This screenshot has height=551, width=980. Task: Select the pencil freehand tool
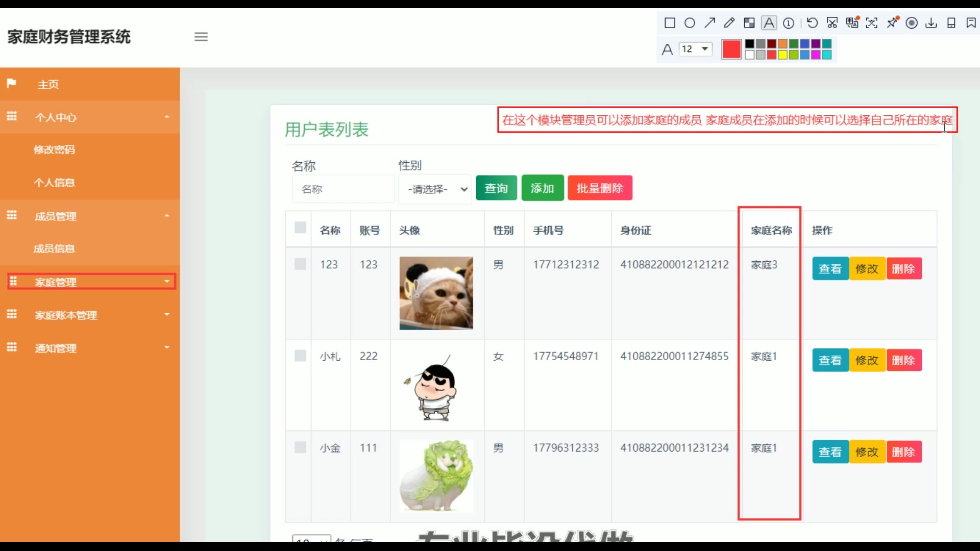[x=729, y=23]
